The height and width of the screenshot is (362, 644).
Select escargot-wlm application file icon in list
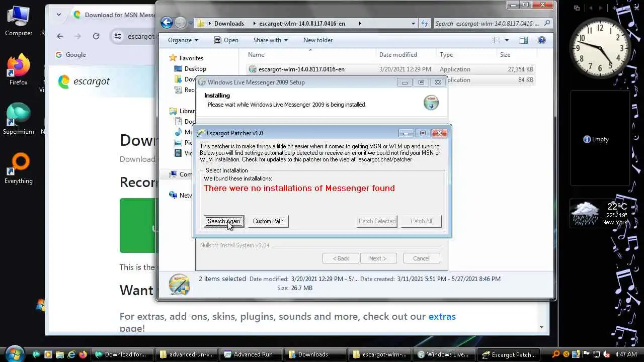pos(253,69)
